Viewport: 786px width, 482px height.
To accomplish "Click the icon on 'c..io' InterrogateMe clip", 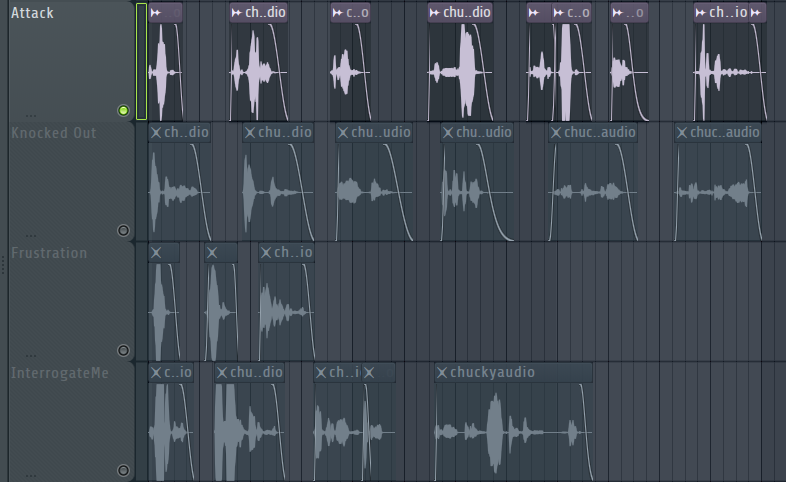I will pyautogui.click(x=156, y=372).
